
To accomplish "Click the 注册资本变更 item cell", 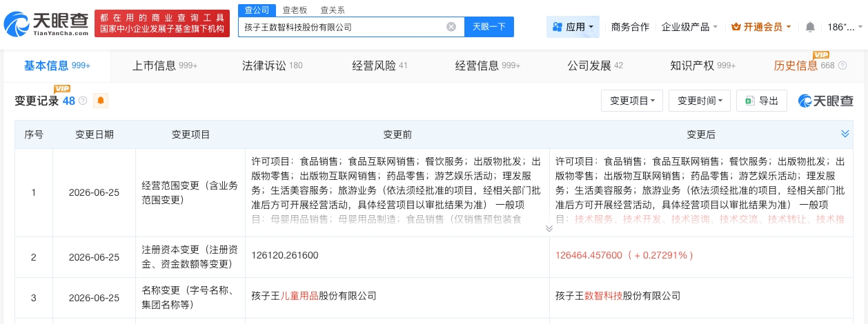I will pos(191,256).
